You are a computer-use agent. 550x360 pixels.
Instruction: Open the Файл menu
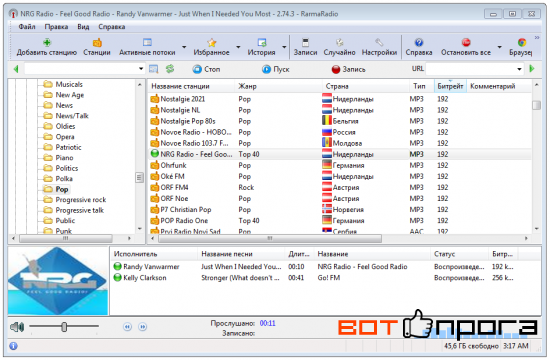27,27
